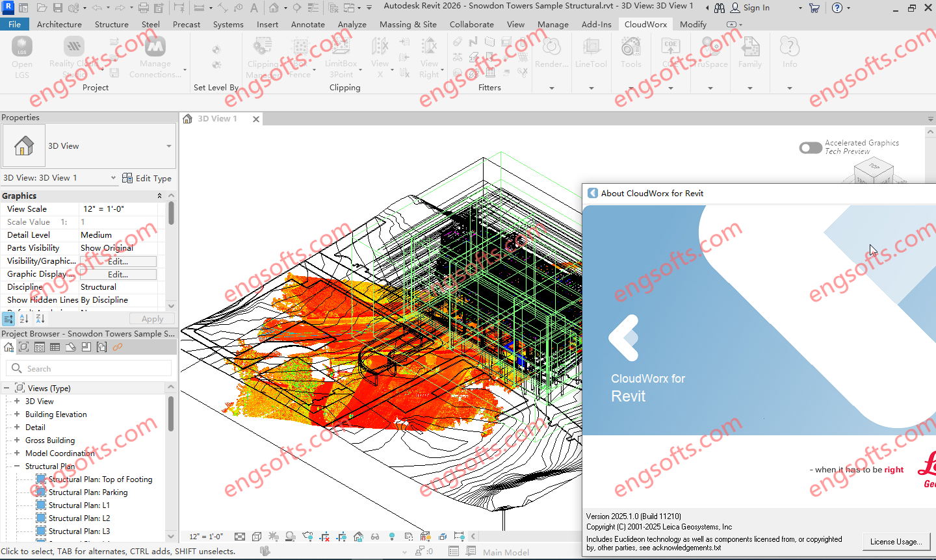This screenshot has width=936, height=560.
Task: Toggle the Accelerated Graphics Tech Preview switch
Action: (x=811, y=147)
